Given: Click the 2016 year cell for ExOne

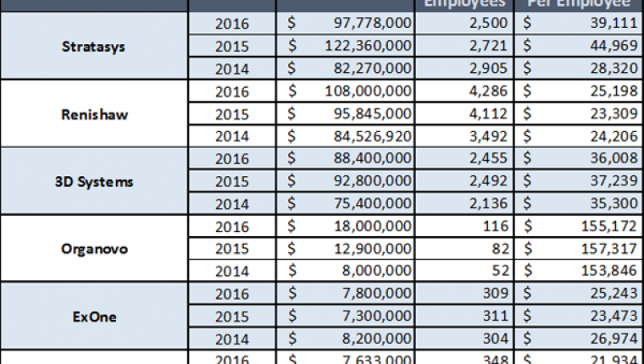Looking at the screenshot, I should (x=232, y=294).
